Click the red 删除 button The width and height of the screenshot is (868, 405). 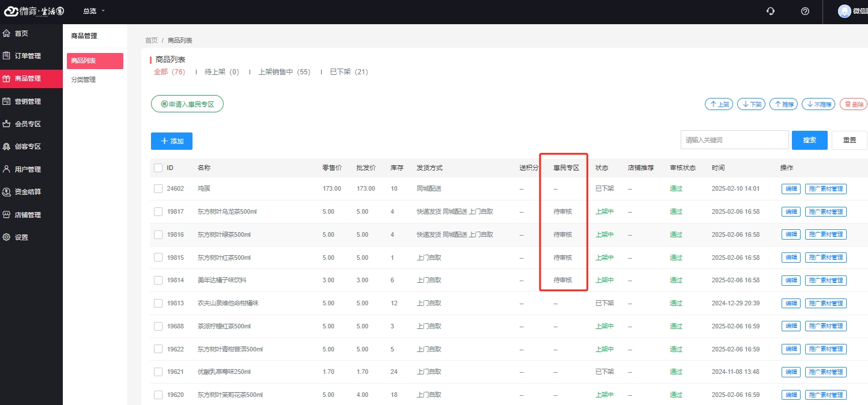[853, 104]
